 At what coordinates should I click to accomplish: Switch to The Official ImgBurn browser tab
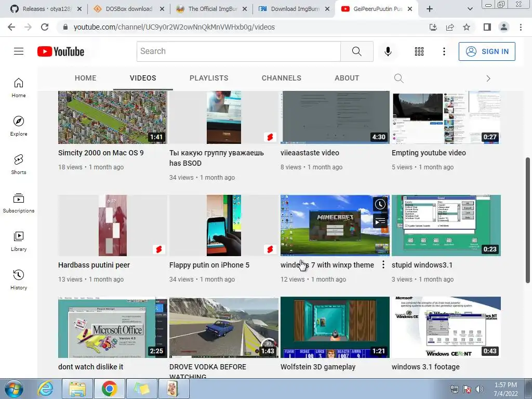tap(212, 9)
